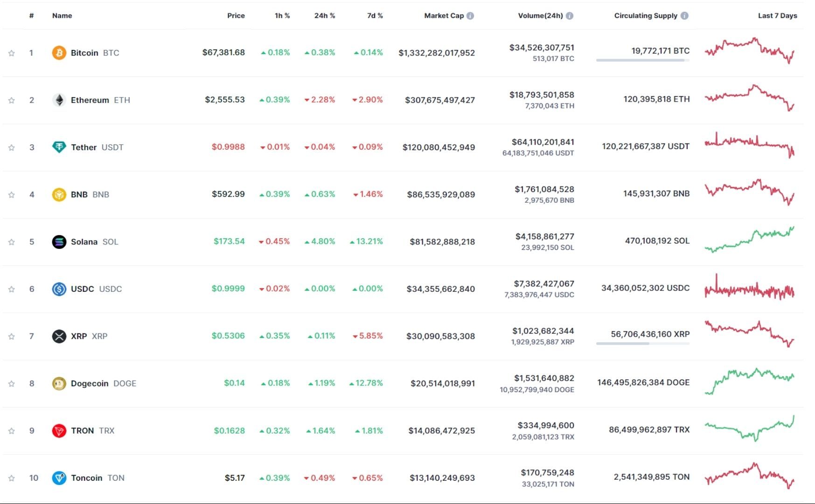Open the Market Cap info tooltip icon

(470, 15)
